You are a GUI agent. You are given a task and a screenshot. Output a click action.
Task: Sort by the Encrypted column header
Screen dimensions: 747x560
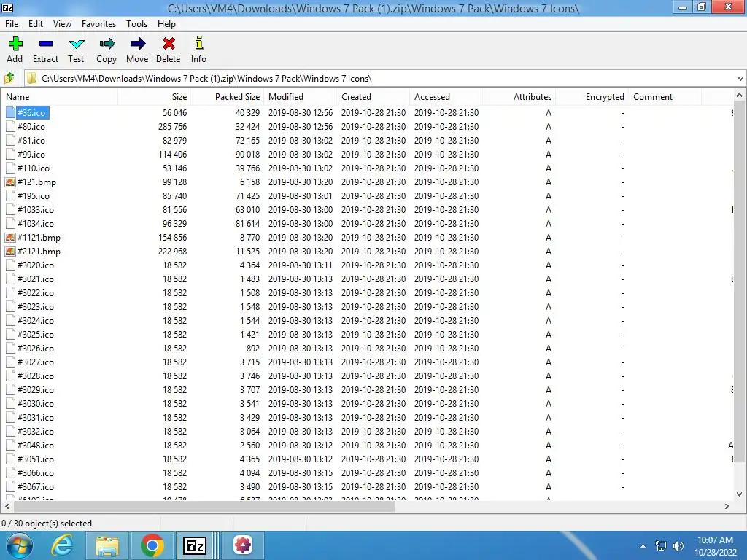point(592,97)
